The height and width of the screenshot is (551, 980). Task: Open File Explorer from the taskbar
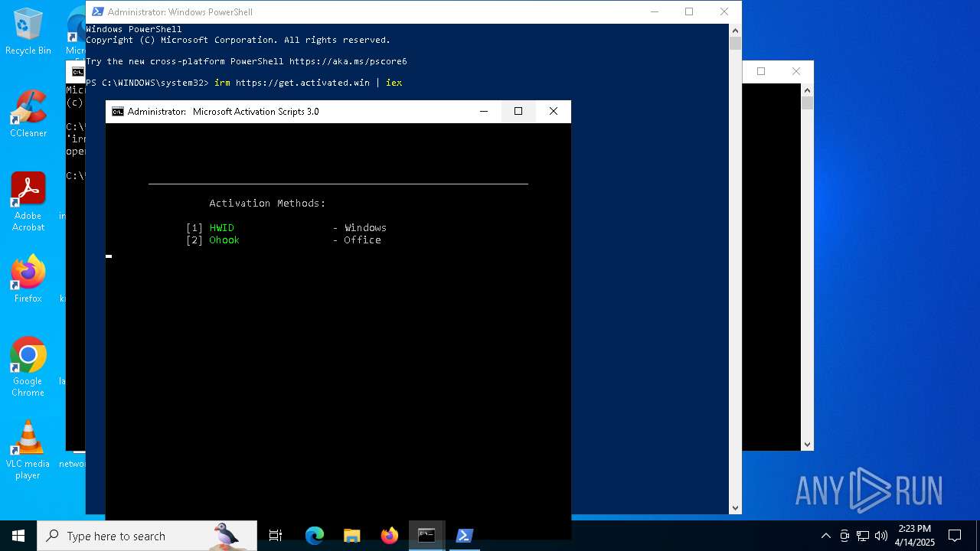[351, 536]
